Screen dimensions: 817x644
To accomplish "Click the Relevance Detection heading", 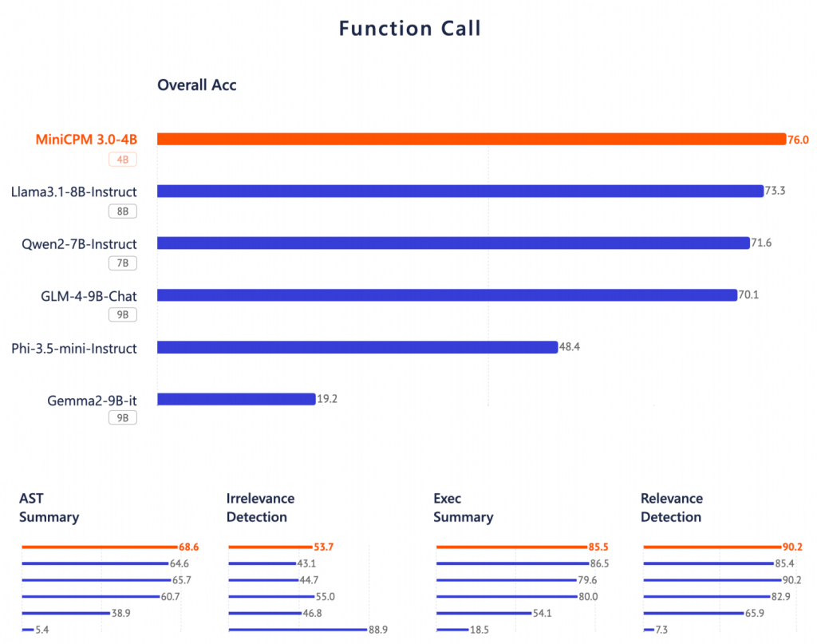I will click(671, 508).
